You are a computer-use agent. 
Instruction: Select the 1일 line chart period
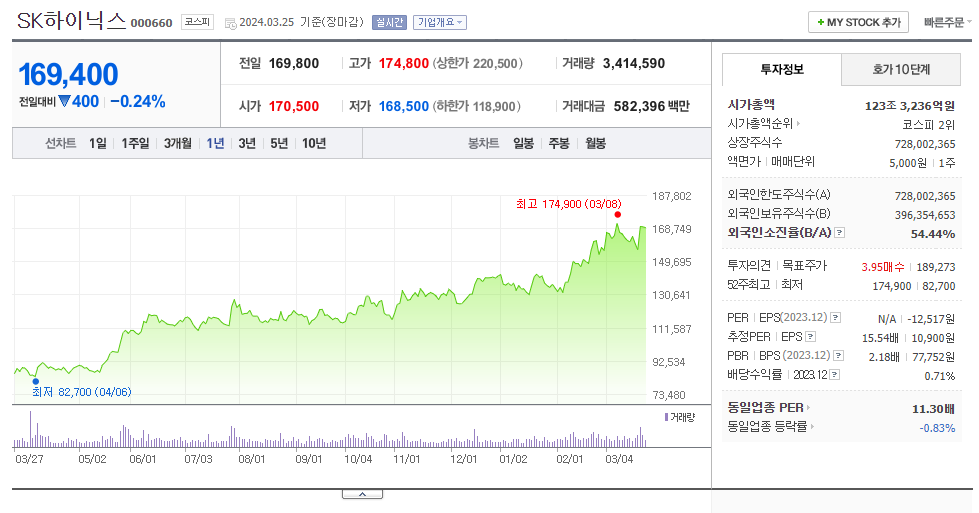pos(97,144)
